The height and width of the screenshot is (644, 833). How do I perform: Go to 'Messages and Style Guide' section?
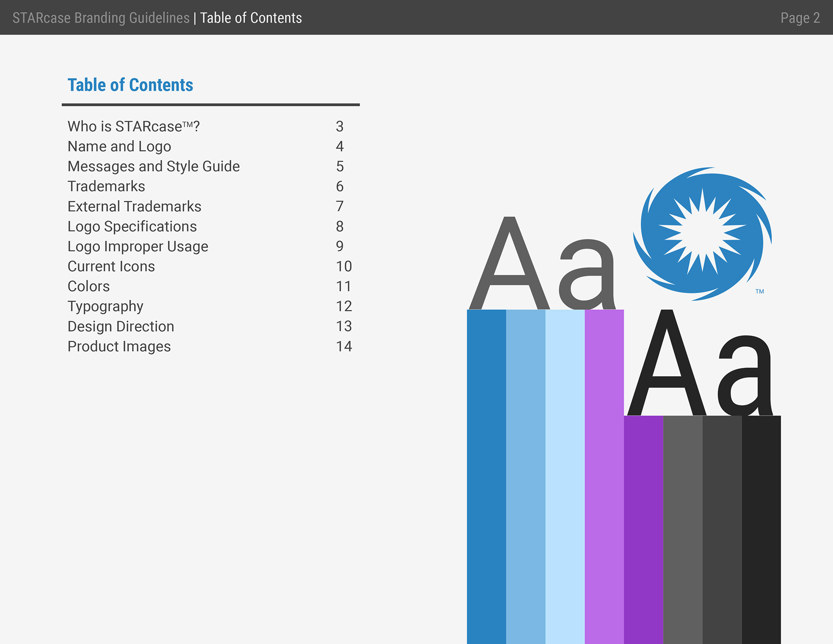154,166
